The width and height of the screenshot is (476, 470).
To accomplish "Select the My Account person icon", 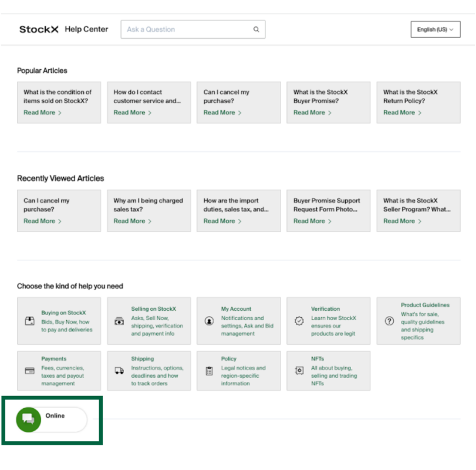I will (209, 321).
